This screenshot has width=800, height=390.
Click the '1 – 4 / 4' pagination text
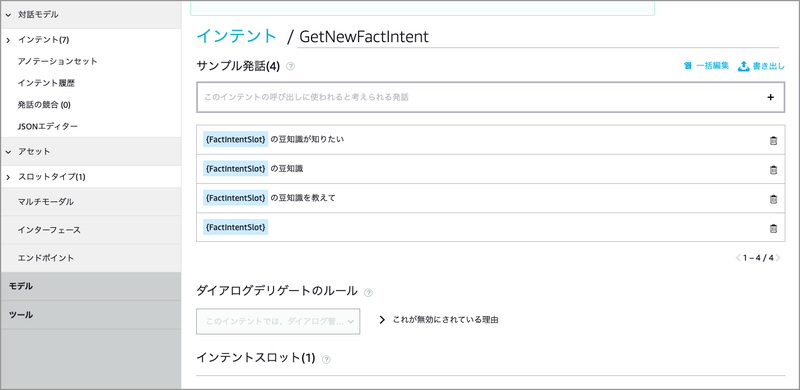tap(758, 258)
